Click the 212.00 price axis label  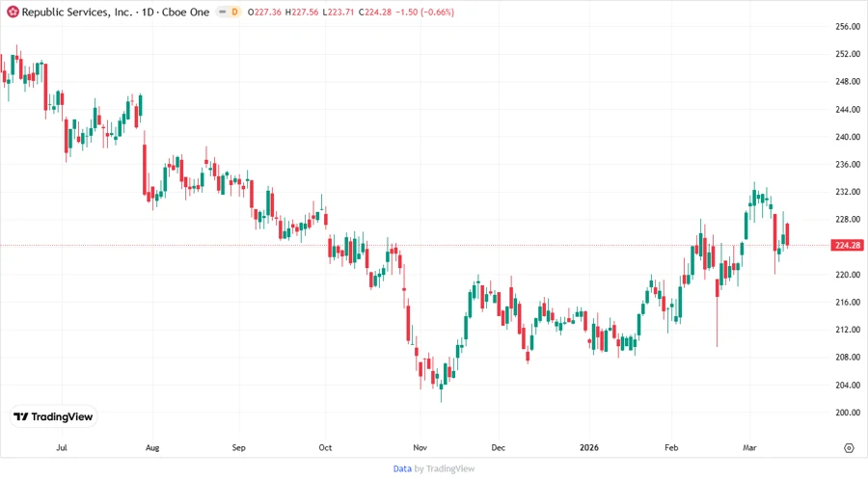(848, 330)
